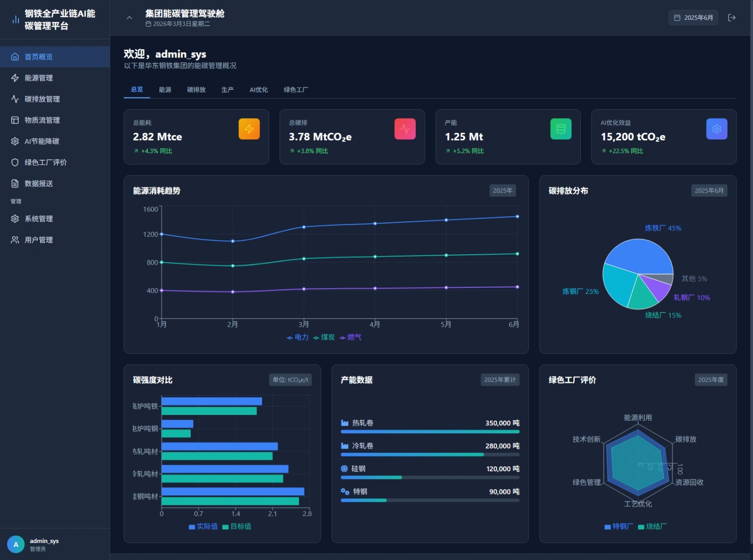Hide 目标值 bars via legend
753x560 pixels.
237,526
